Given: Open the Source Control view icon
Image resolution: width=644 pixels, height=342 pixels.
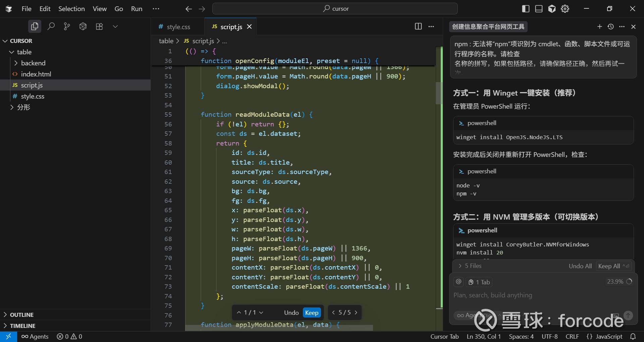Looking at the screenshot, I should point(67,26).
